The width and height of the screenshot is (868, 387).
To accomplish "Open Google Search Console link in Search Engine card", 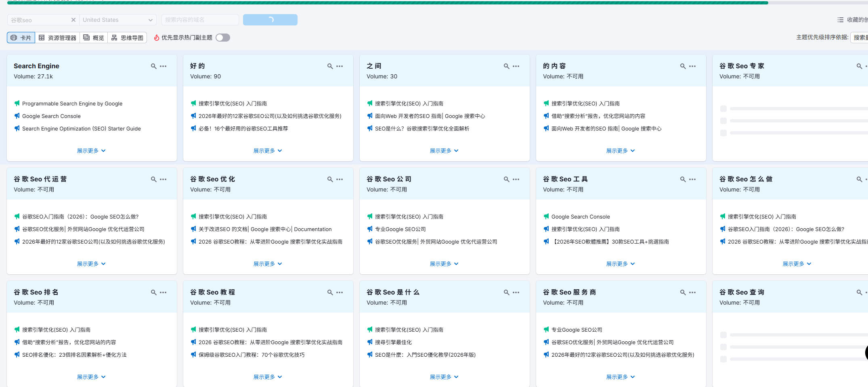I will point(51,116).
